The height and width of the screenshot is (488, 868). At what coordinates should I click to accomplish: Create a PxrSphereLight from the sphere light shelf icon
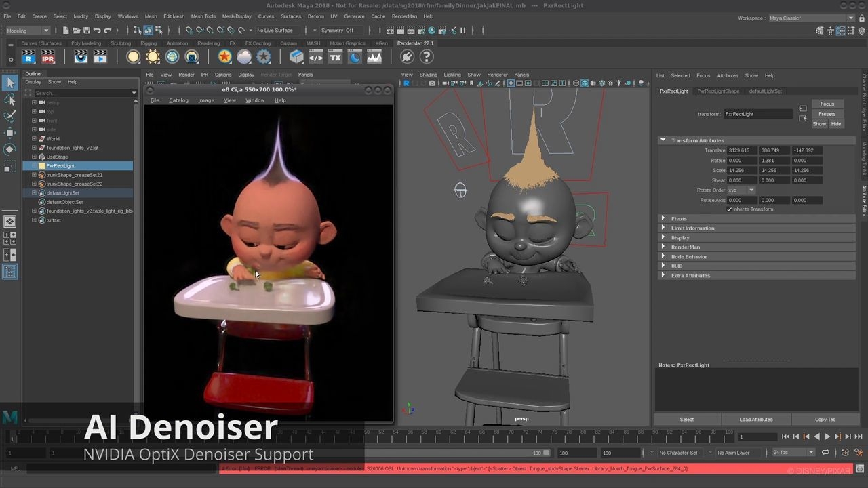coord(134,57)
